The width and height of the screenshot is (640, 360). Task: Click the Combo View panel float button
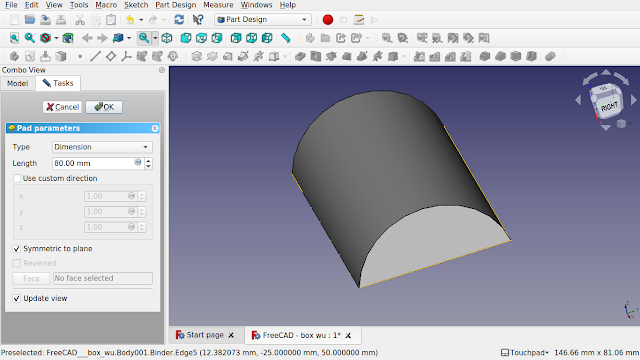coord(162,70)
